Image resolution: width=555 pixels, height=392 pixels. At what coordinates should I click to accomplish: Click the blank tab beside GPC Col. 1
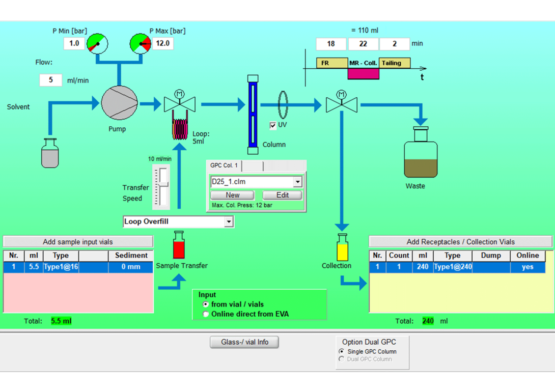(x=253, y=166)
